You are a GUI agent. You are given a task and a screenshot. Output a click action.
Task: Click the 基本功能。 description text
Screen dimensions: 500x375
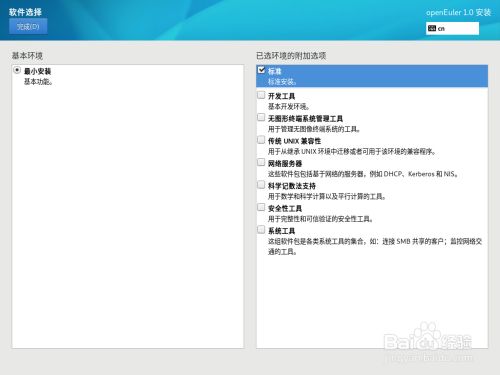pos(38,82)
